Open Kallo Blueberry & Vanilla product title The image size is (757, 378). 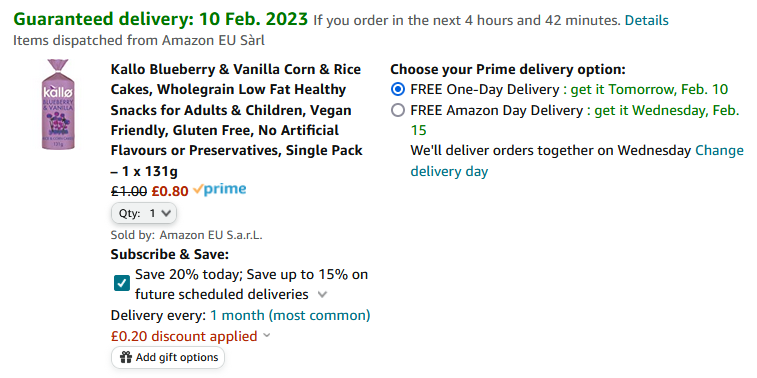pyautogui.click(x=237, y=120)
